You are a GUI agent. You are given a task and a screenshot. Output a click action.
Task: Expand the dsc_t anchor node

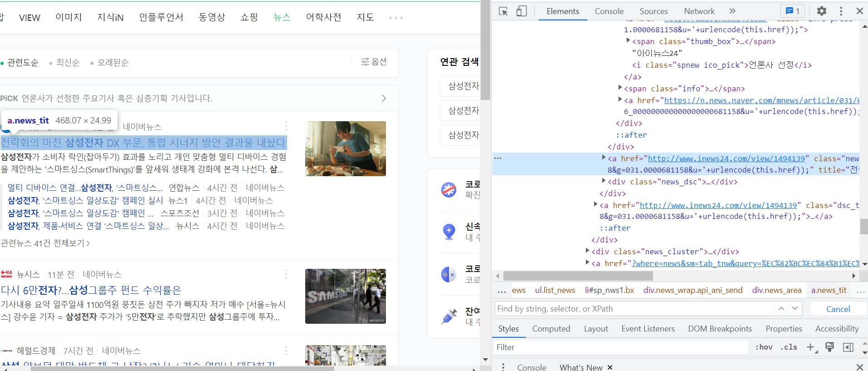point(595,204)
